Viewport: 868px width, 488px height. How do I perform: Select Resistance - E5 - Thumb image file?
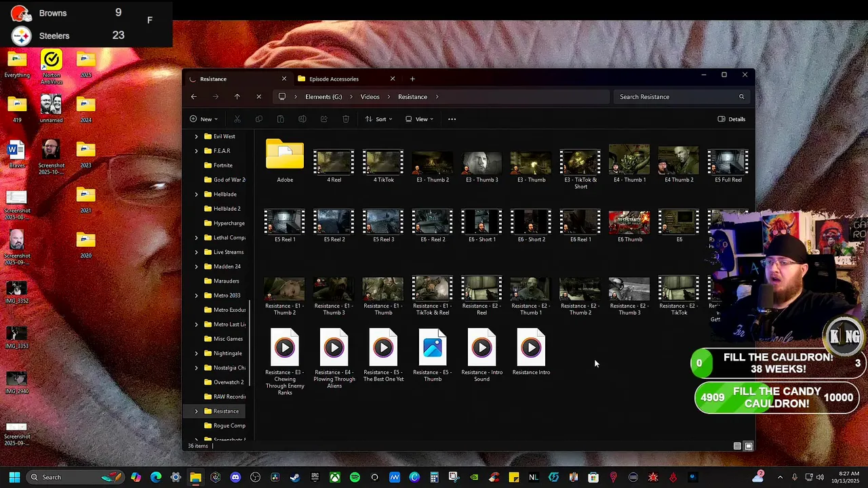pyautogui.click(x=433, y=354)
